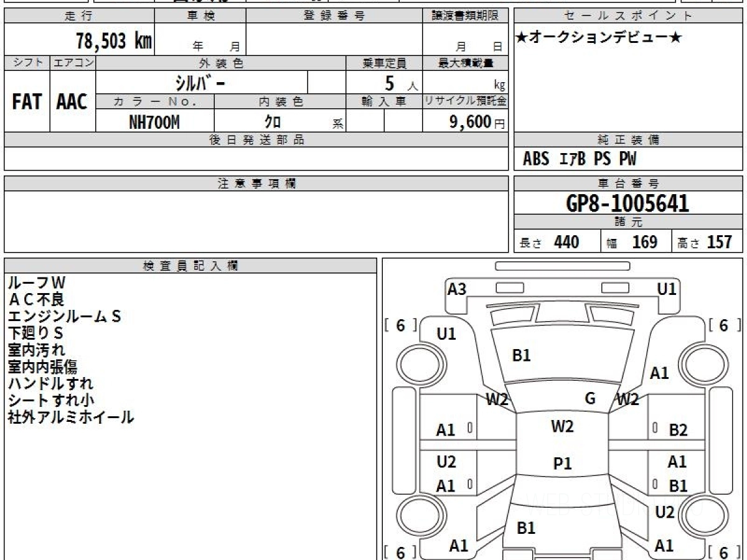Select the FAT shift type value
Image resolution: width=747 pixels, height=560 pixels.
click(27, 102)
